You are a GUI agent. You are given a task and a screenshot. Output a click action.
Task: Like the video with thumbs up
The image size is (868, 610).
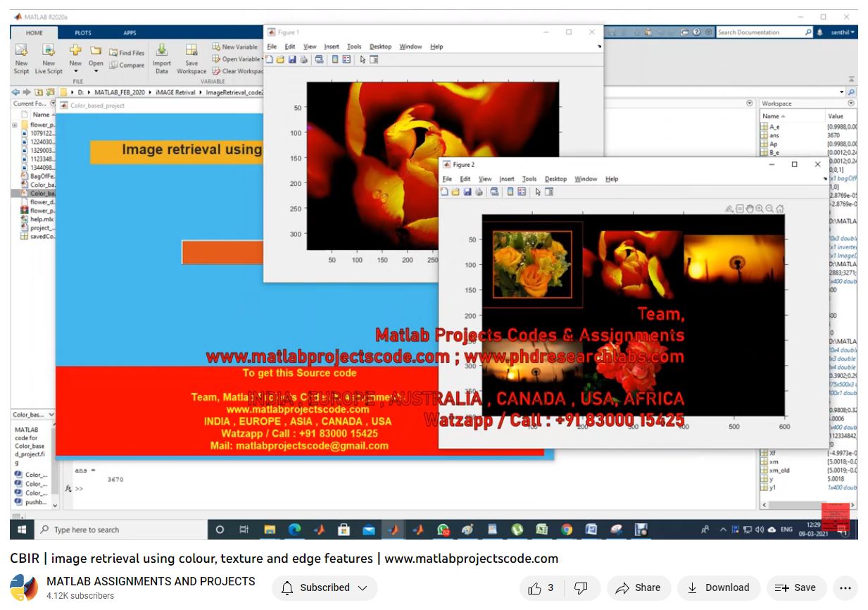coord(536,587)
